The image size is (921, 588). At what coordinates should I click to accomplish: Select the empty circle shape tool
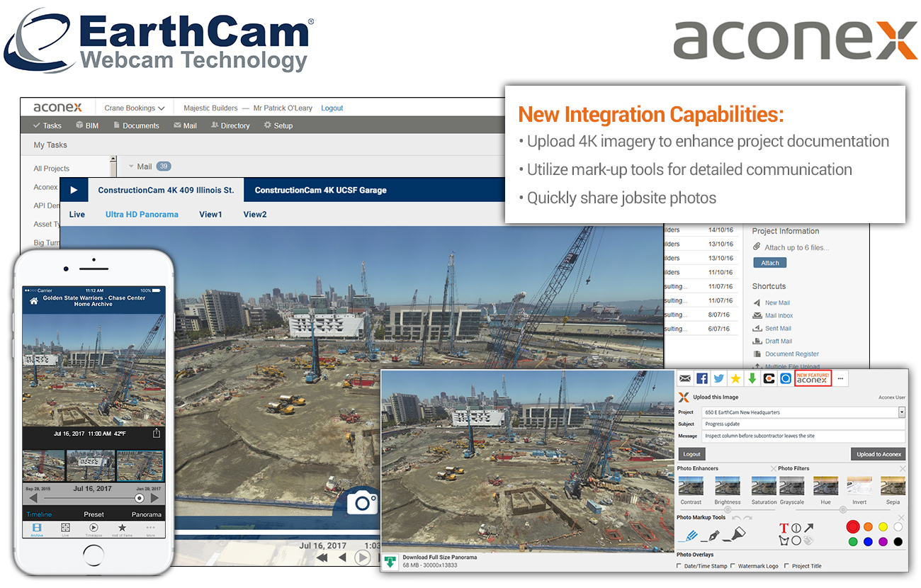coord(796,541)
